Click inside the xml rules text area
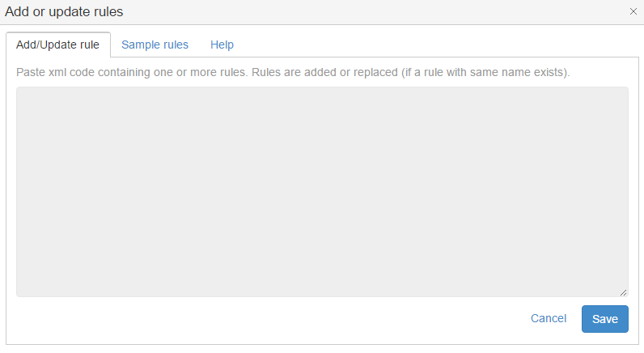The image size is (644, 353). [322, 191]
